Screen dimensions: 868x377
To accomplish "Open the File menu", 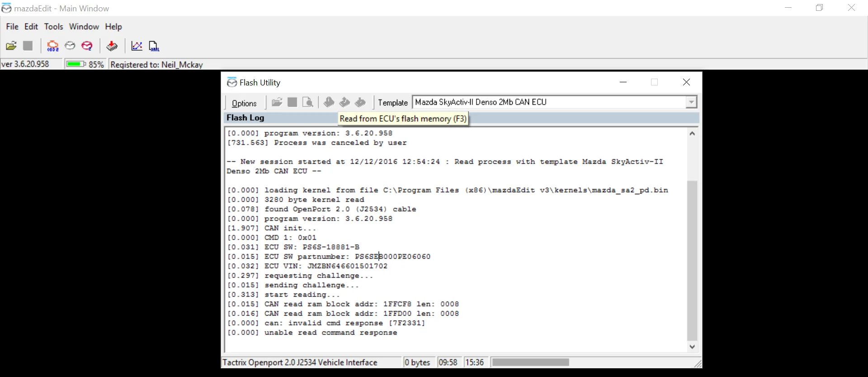I will (12, 27).
